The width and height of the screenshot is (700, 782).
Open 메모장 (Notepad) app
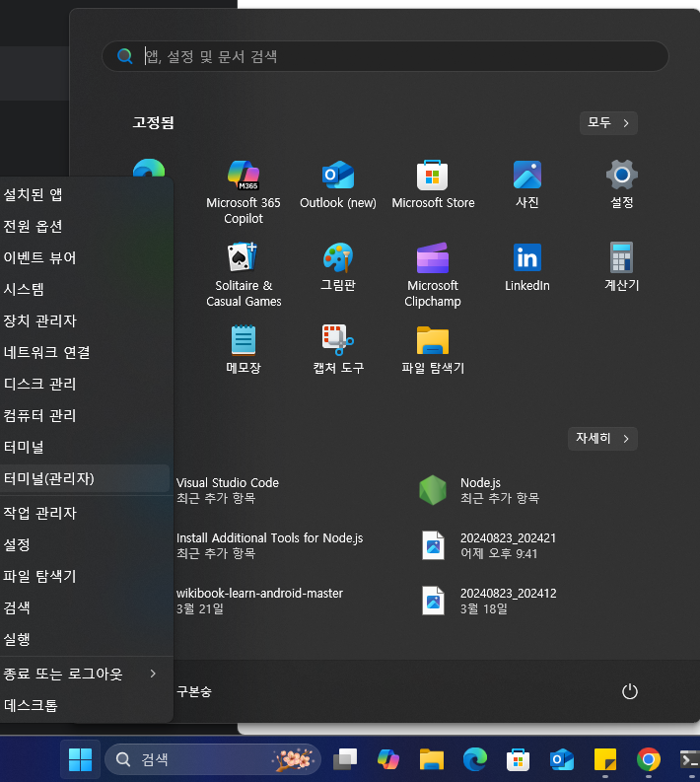tap(244, 350)
